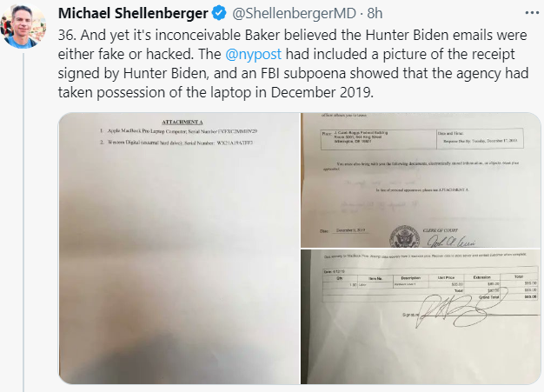
Task: Open the FBI subpoena photo
Action: [421, 179]
